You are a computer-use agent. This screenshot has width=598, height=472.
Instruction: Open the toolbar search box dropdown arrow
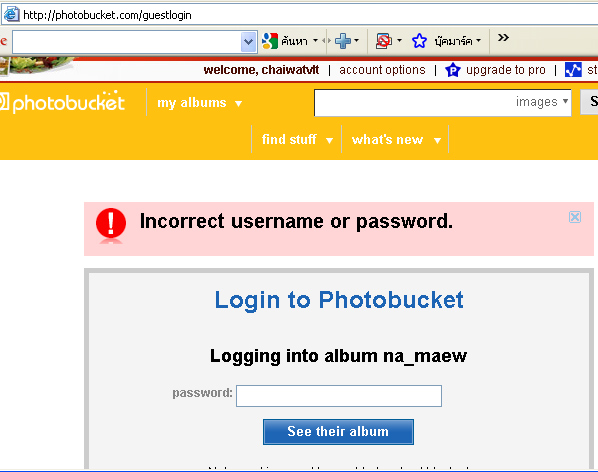pyautogui.click(x=249, y=42)
